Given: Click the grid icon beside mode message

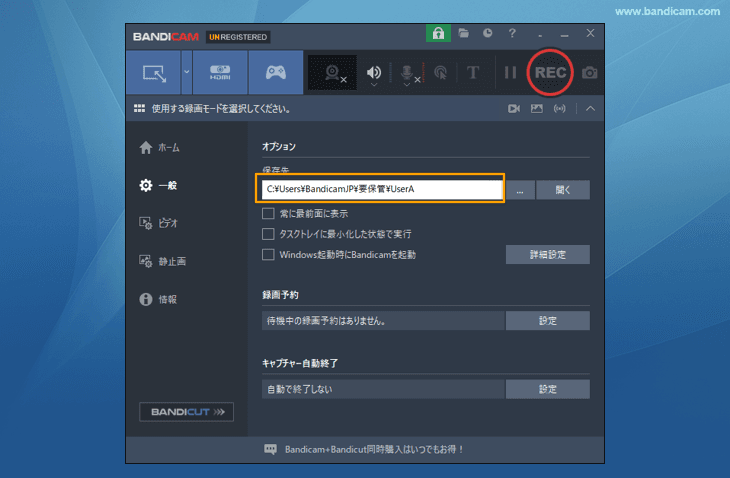Looking at the screenshot, I should (x=139, y=108).
